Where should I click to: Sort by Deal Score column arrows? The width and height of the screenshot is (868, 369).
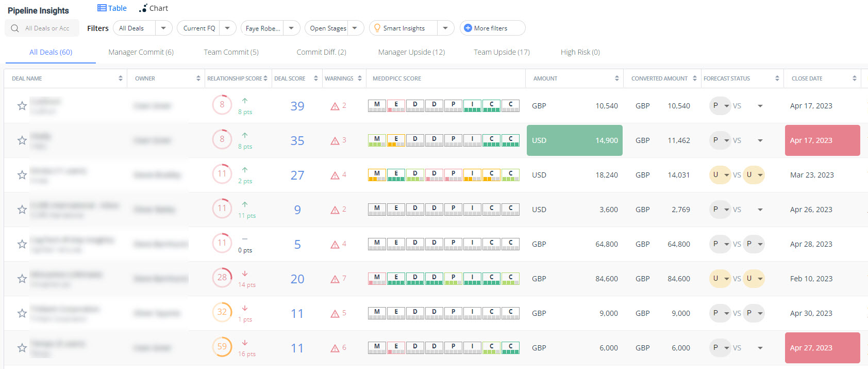pyautogui.click(x=316, y=78)
